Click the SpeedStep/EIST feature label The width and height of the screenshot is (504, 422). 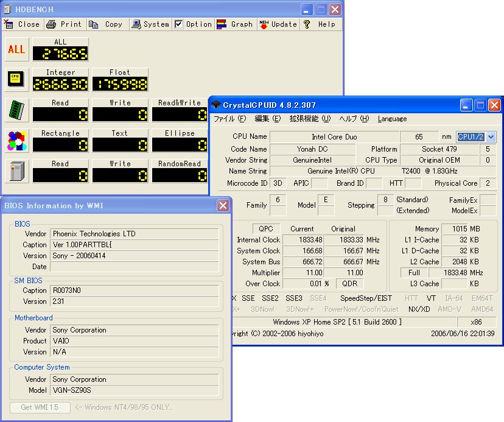(x=366, y=298)
